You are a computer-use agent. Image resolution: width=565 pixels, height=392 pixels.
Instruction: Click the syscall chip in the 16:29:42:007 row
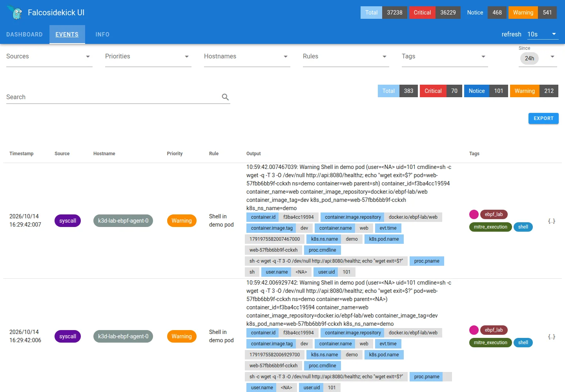[x=68, y=221]
